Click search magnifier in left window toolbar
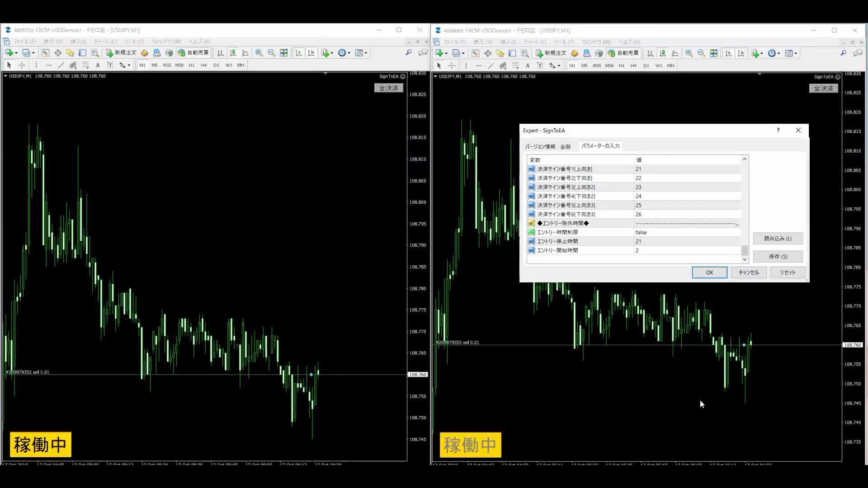The width and height of the screenshot is (868, 488). (409, 53)
